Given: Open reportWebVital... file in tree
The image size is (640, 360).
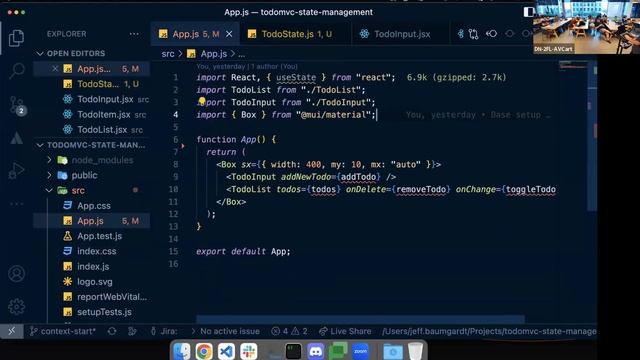Looking at the screenshot, I should pyautogui.click(x=111, y=297).
